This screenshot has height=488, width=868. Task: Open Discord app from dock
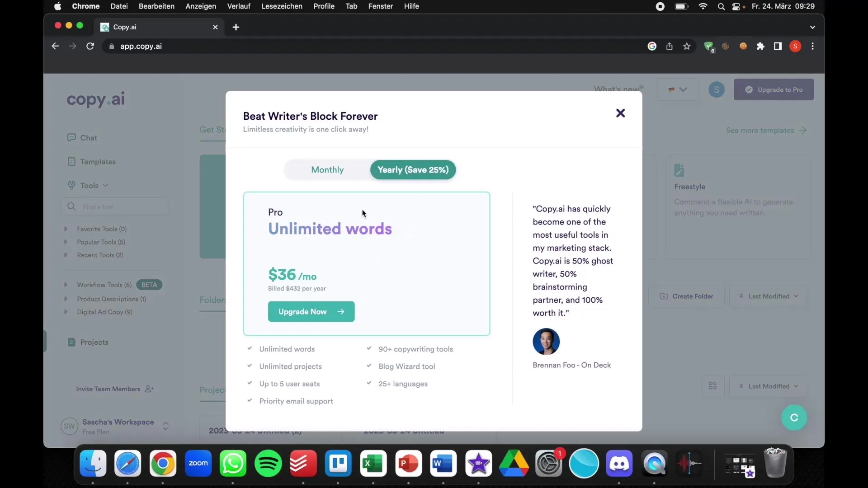pyautogui.click(x=619, y=463)
